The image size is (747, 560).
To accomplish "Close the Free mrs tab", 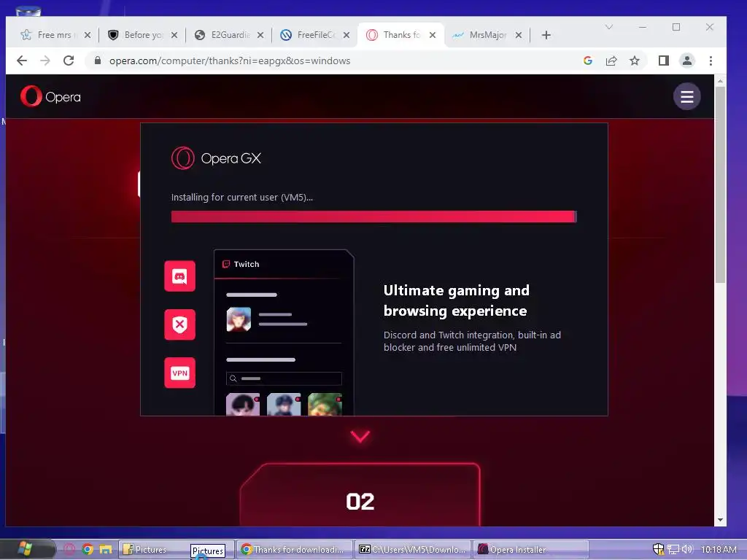I will pos(88,35).
